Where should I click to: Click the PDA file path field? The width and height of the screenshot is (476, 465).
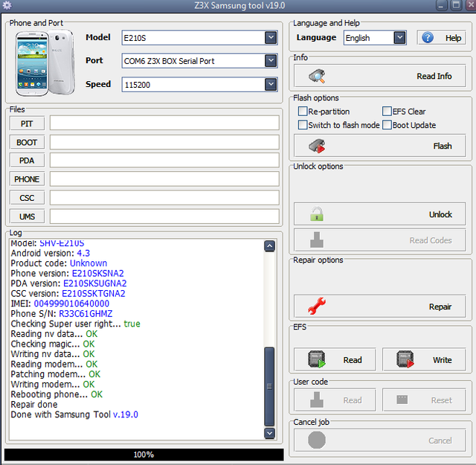(x=164, y=160)
